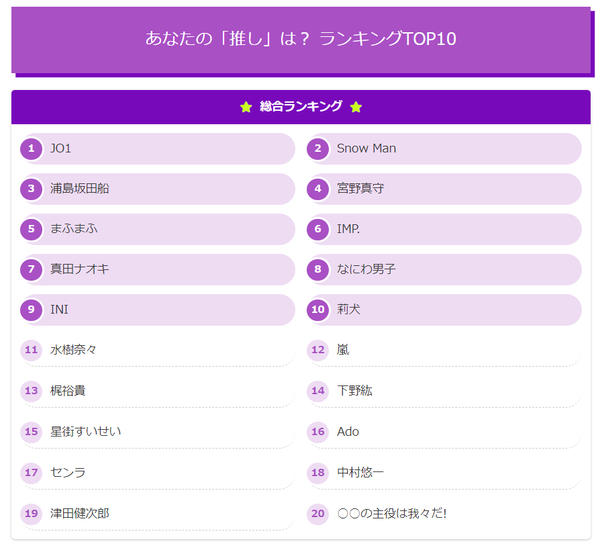Select the 真田ナオキ ranking entry
The height and width of the screenshot is (550, 600).
coord(158,269)
